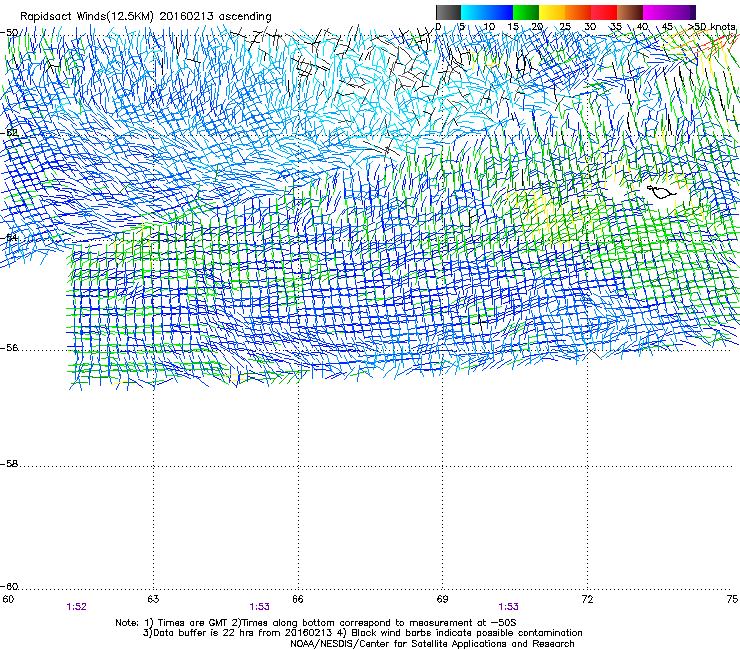
Task: Click the 'NOAA/NESDIS/Center for Satellite Applications and Research' credit
Action: tap(432, 644)
